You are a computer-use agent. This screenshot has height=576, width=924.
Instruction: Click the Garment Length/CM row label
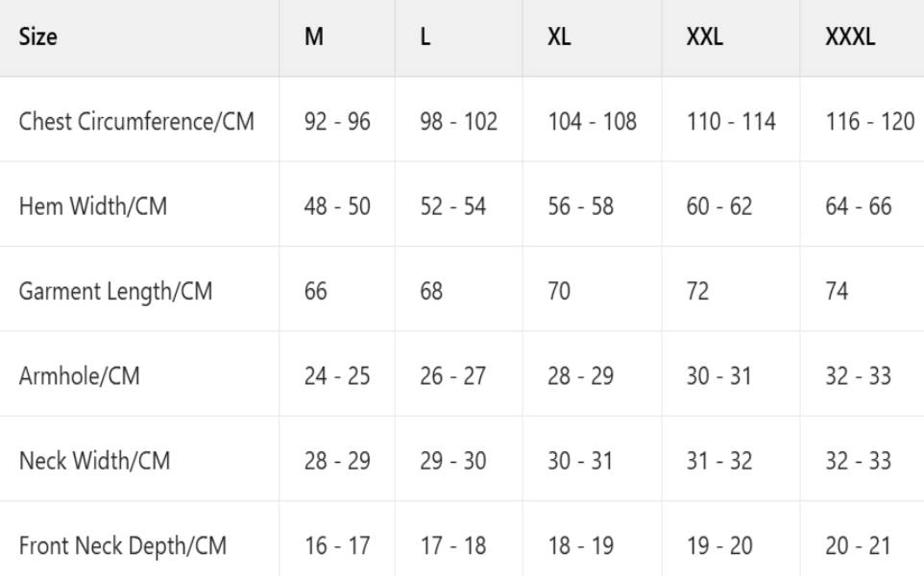[x=116, y=291]
